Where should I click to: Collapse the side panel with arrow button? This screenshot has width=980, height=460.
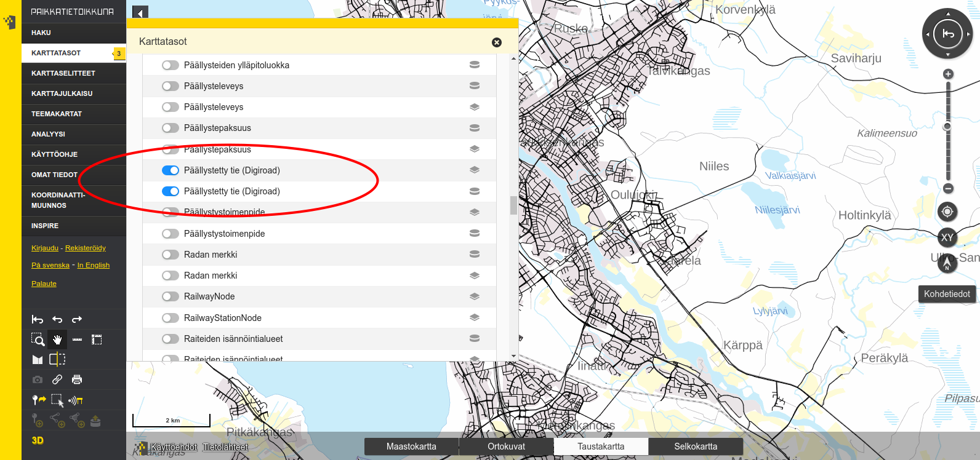[x=140, y=13]
